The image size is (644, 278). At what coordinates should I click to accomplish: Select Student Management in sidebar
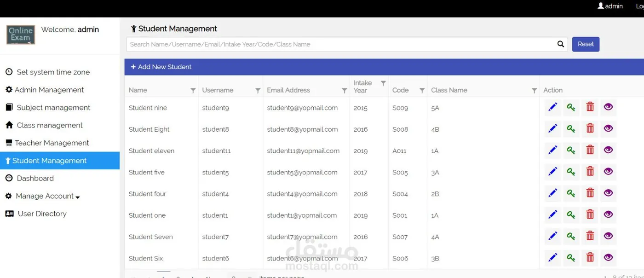point(60,161)
